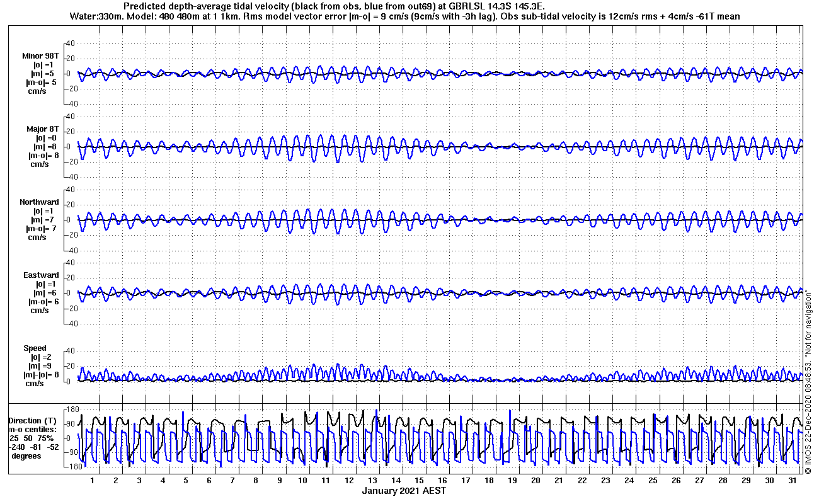This screenshot has height=504, width=819.
Task: Select the 'Northward' panel label
Action: point(39,202)
